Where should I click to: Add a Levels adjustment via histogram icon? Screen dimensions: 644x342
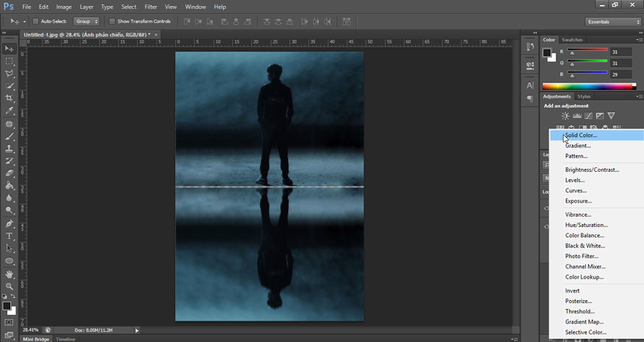pyautogui.click(x=577, y=116)
